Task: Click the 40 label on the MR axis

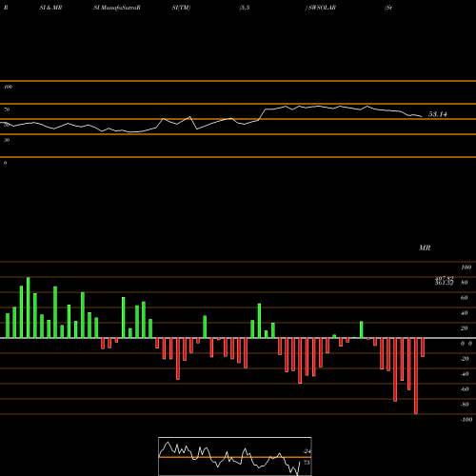Action: [x=464, y=313]
